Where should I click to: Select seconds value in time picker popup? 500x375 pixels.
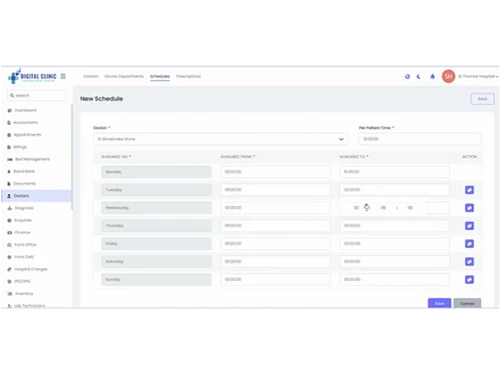pyautogui.click(x=410, y=208)
